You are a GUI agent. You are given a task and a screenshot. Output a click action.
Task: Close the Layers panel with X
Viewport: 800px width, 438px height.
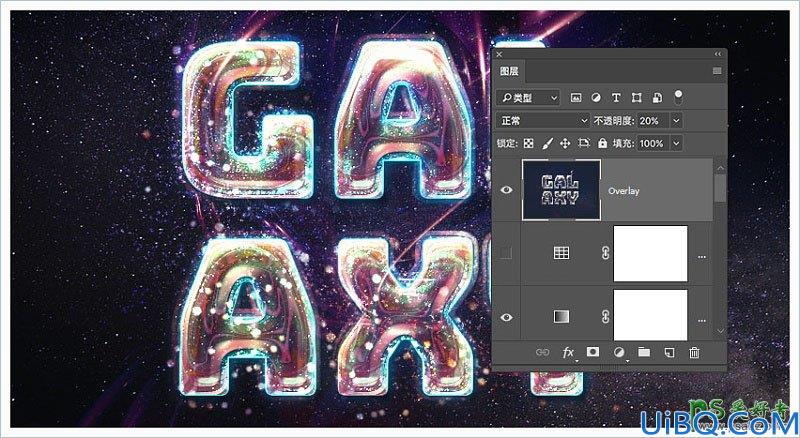point(499,54)
